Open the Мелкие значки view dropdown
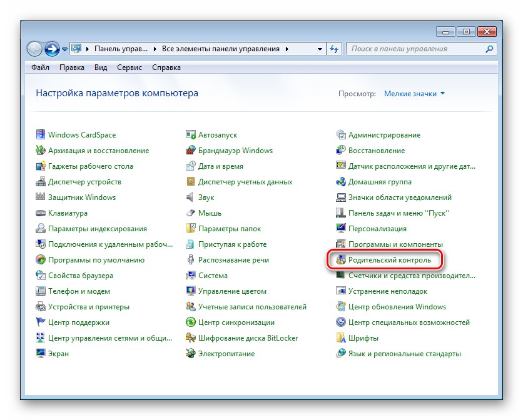 coord(414,94)
